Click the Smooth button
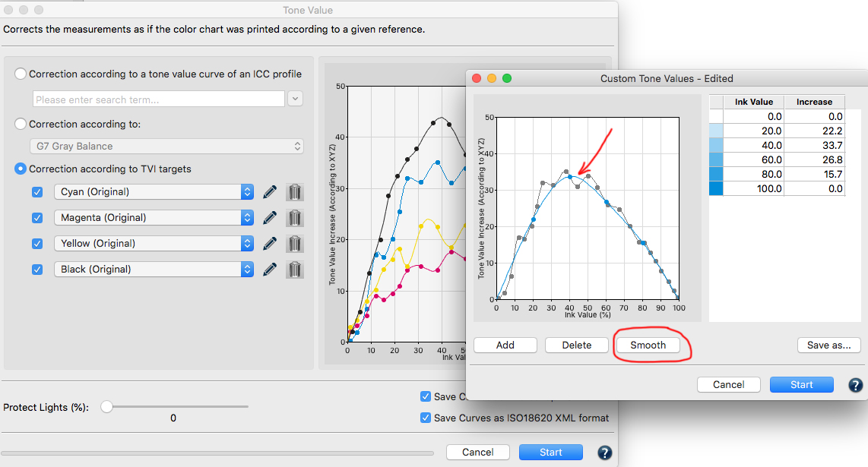Image resolution: width=868 pixels, height=467 pixels. click(x=648, y=346)
